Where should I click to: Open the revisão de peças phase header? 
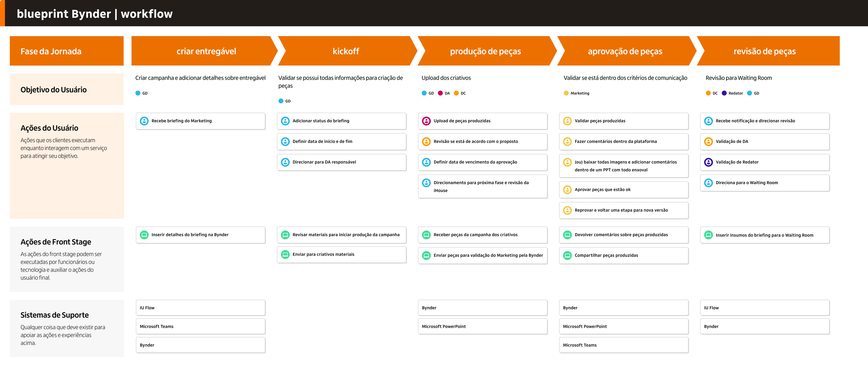pyautogui.click(x=764, y=51)
